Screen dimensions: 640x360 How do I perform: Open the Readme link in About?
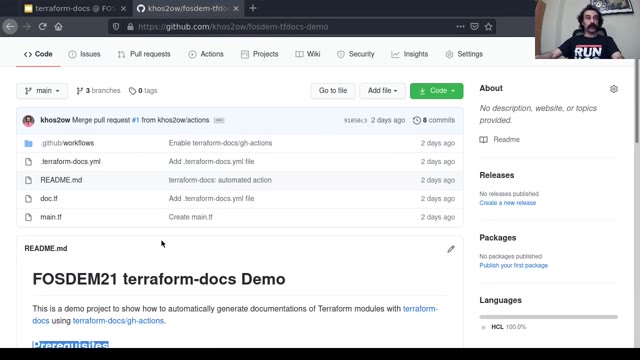[x=500, y=140]
